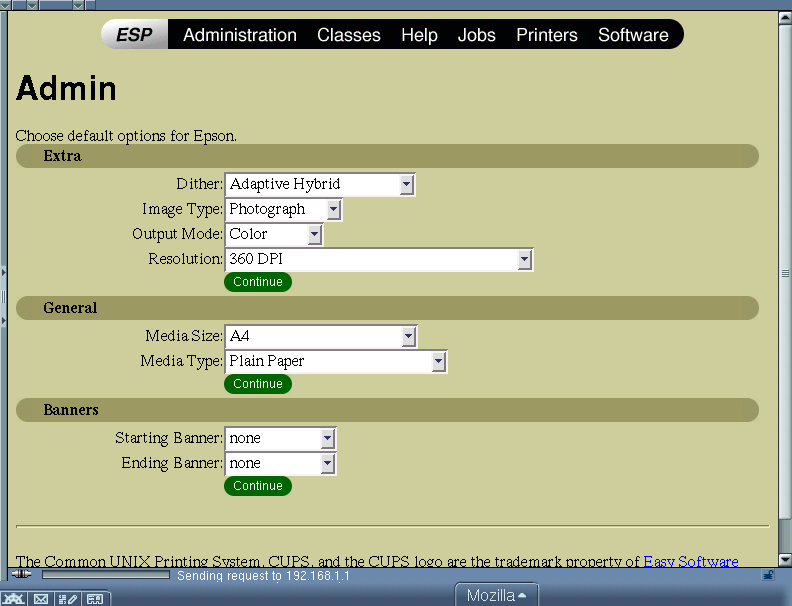This screenshot has height=606, width=792.
Task: Open the Mail component envelope icon
Action: 41,599
